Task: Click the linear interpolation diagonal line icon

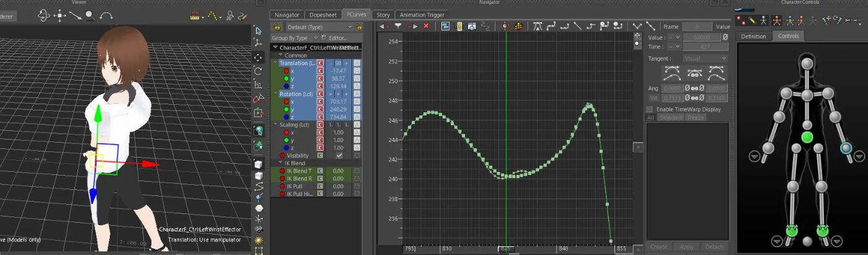Action: [x=577, y=26]
